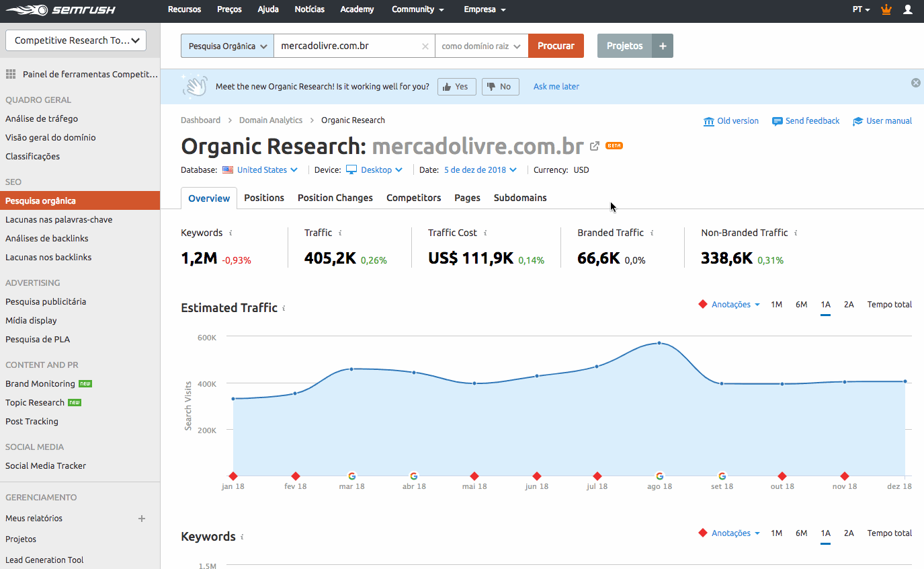
Task: Add new project with plus button
Action: pos(663,46)
